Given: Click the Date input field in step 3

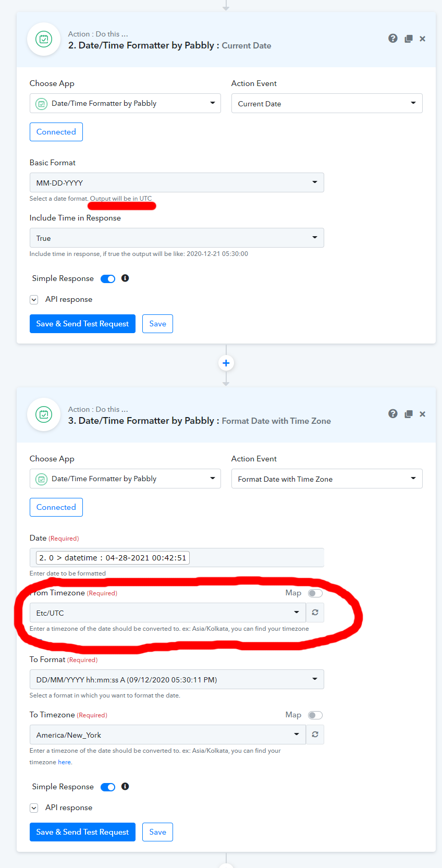Looking at the screenshot, I should coord(177,557).
